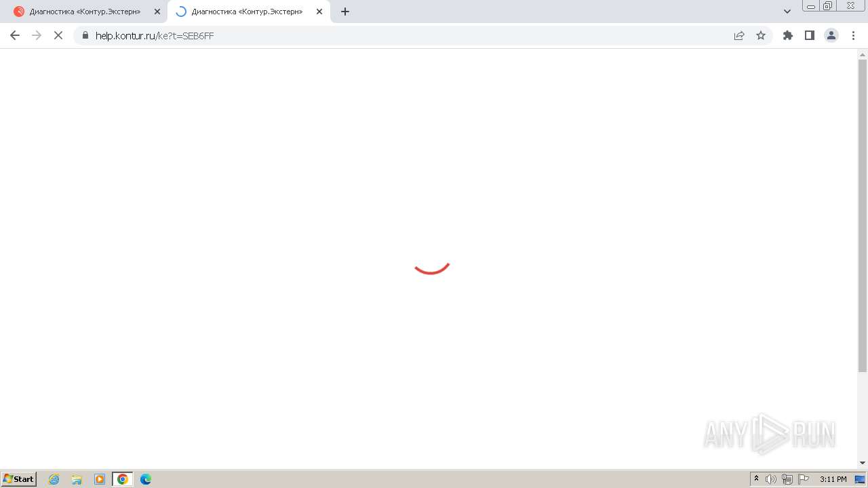Restore down the Chrome window
This screenshot has width=868, height=488.
pyautogui.click(x=828, y=5)
